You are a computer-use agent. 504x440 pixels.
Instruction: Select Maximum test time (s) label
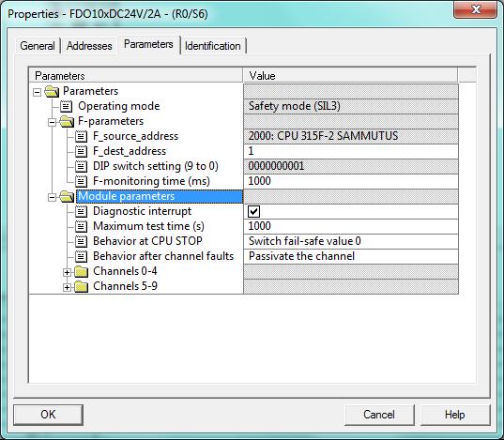pyautogui.click(x=148, y=227)
